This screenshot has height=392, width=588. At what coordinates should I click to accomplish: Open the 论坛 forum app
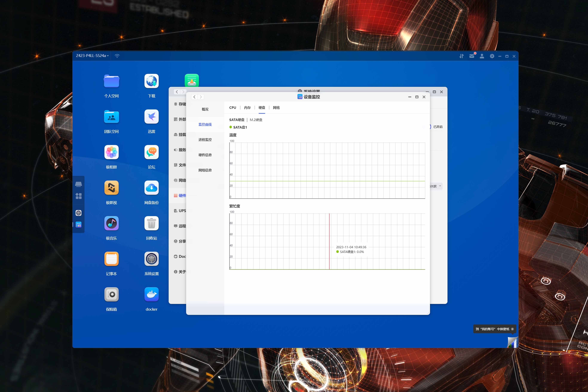(x=151, y=152)
